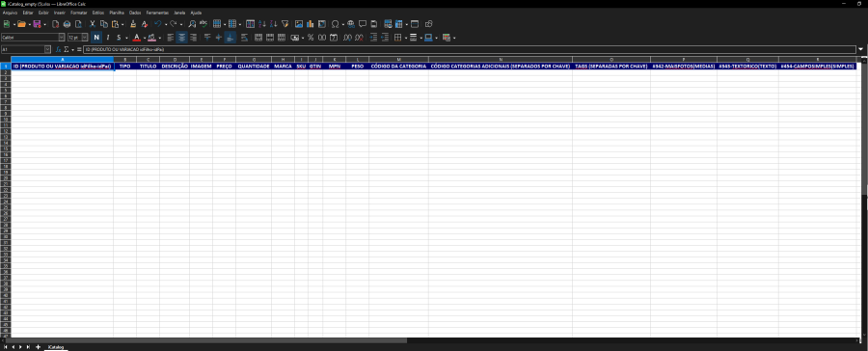Open the Formatar menu

click(79, 13)
